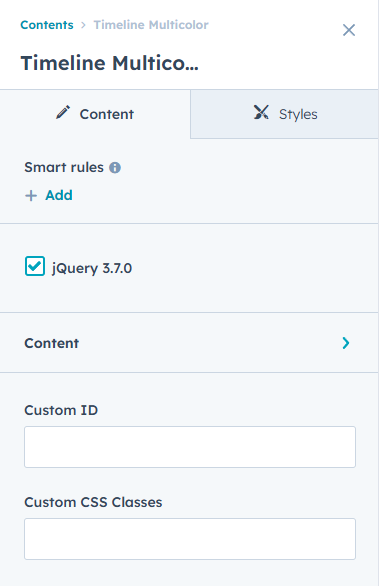Click the truncated Timeline Multico… heading
Screen dimensions: 379x586
coord(110,63)
